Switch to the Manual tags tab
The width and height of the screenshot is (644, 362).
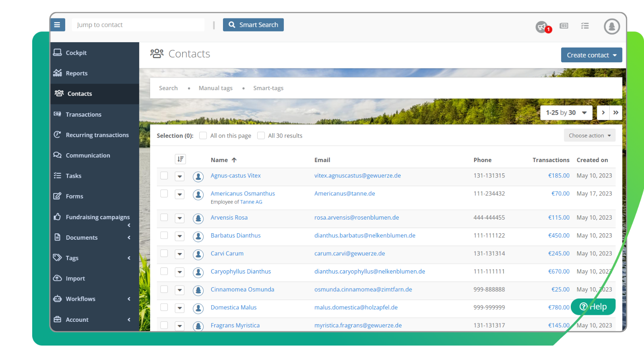[x=215, y=88]
